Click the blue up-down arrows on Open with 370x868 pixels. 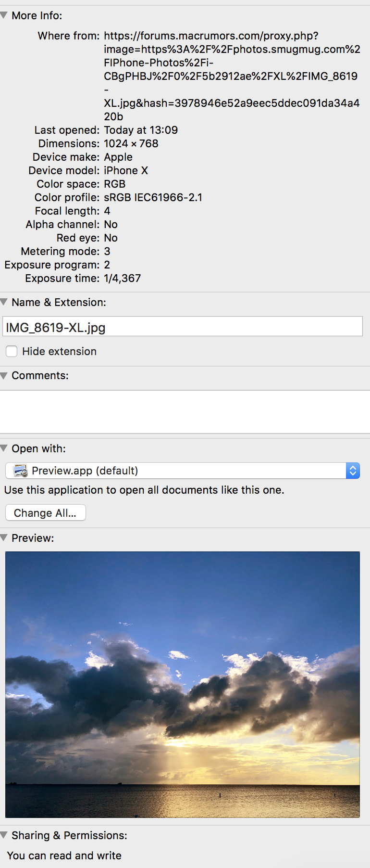[x=353, y=471]
